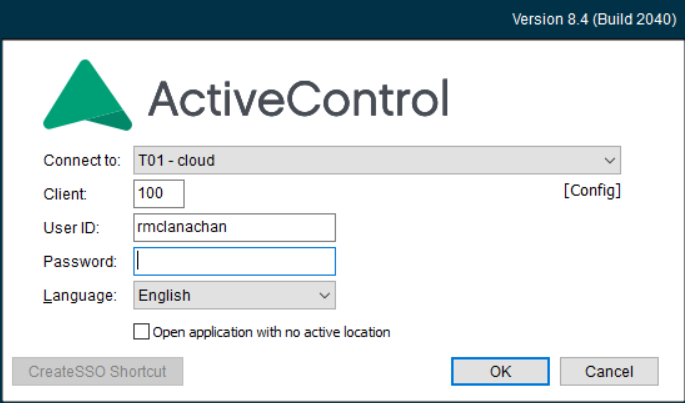This screenshot has width=685, height=403.
Task: Click the Password: label
Action: pos(80,261)
